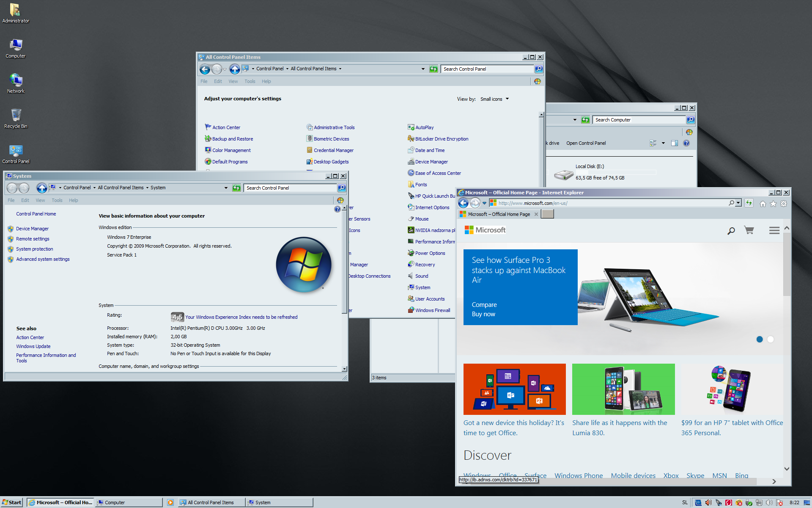Open the Device Manager link in System sidebar
812x508 pixels.
pos(32,229)
